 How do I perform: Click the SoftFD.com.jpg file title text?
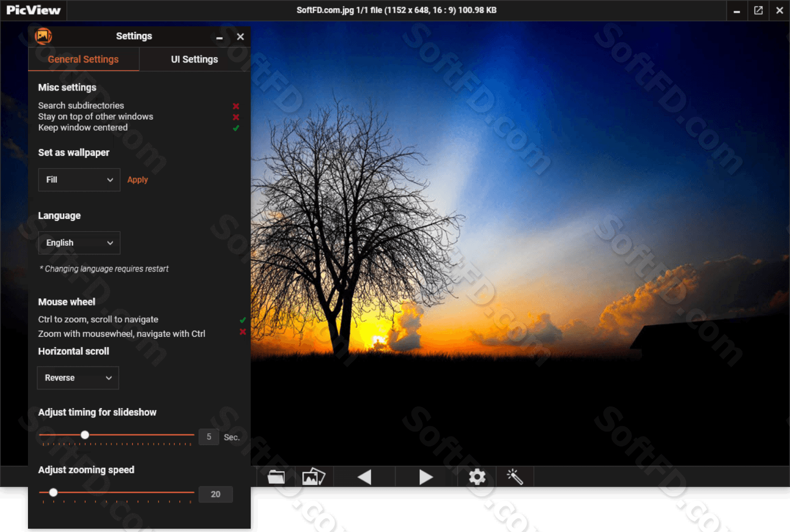(x=397, y=10)
